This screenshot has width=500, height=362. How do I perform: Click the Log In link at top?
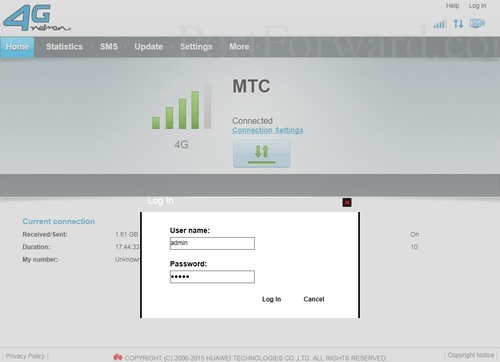point(477,6)
